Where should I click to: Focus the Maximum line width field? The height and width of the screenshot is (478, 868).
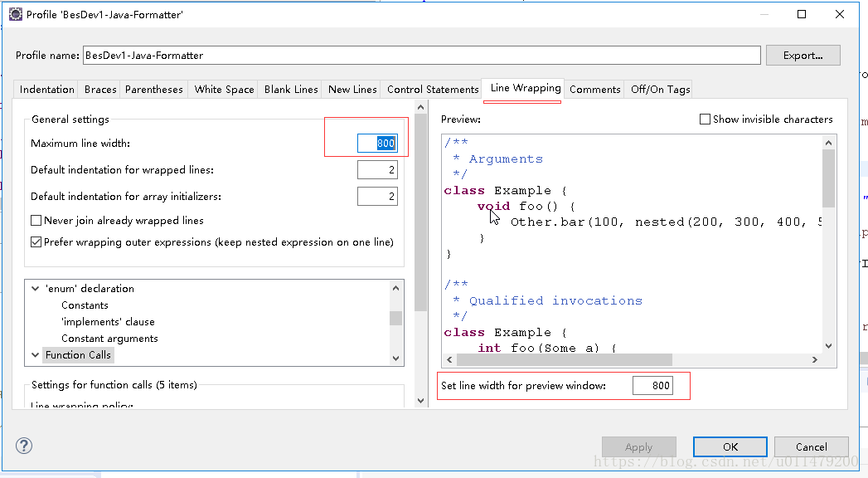377,144
